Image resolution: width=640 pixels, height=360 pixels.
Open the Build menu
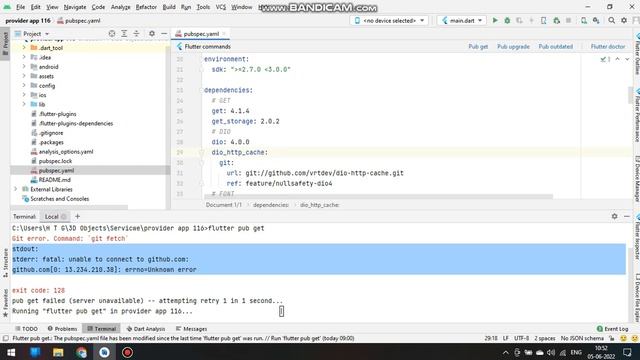[169, 7]
